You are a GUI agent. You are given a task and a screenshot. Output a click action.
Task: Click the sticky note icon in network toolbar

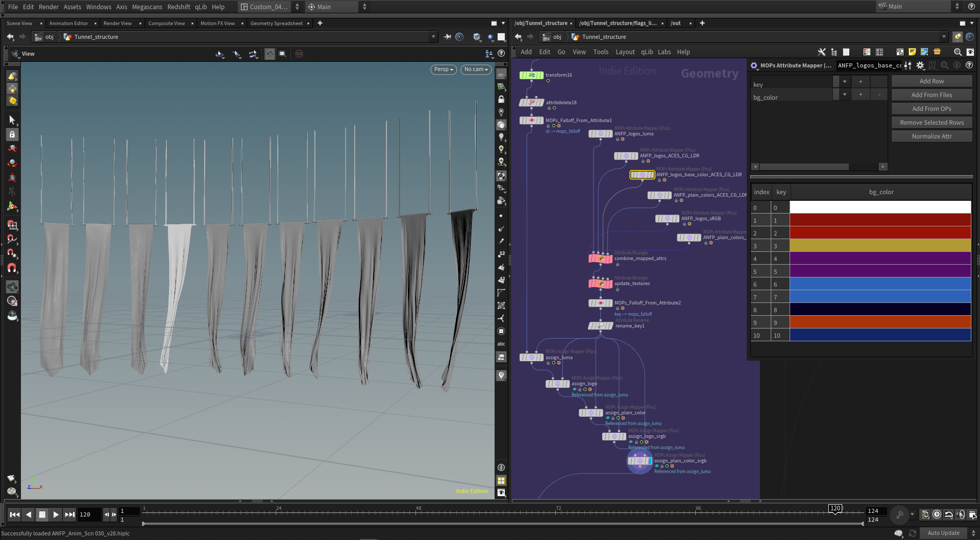[x=912, y=52]
